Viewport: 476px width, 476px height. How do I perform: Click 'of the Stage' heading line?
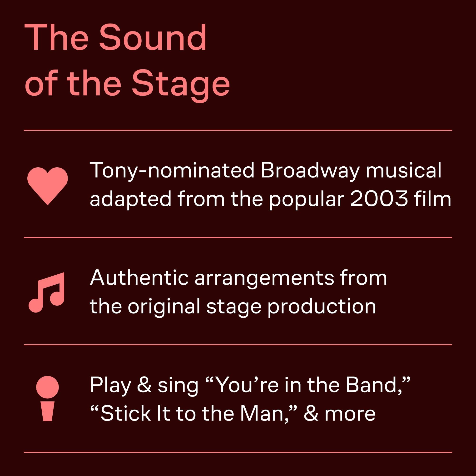pos(127,83)
